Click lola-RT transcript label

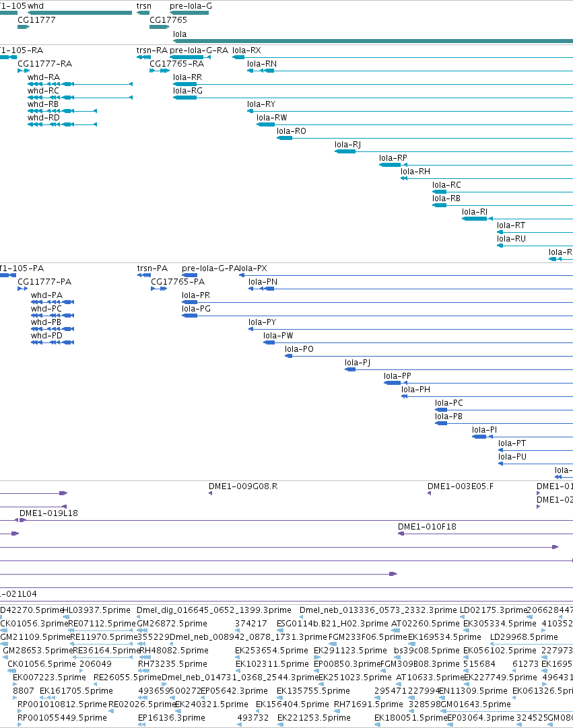pos(511,225)
